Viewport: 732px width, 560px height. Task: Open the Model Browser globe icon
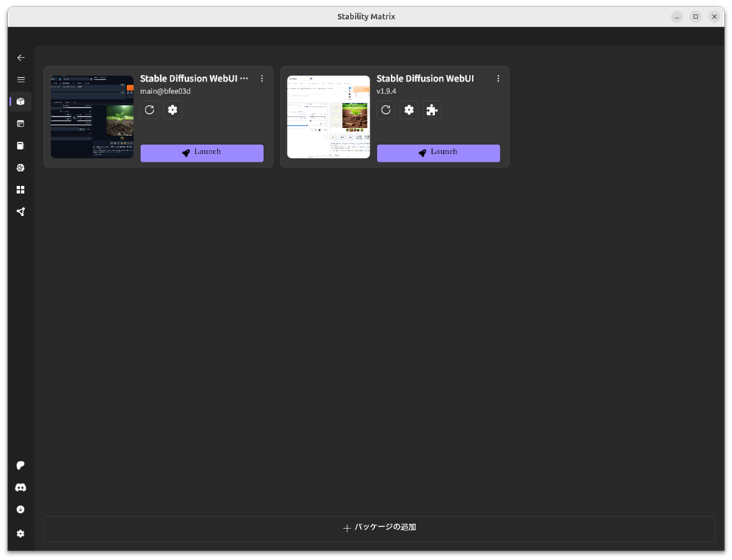coord(21,168)
